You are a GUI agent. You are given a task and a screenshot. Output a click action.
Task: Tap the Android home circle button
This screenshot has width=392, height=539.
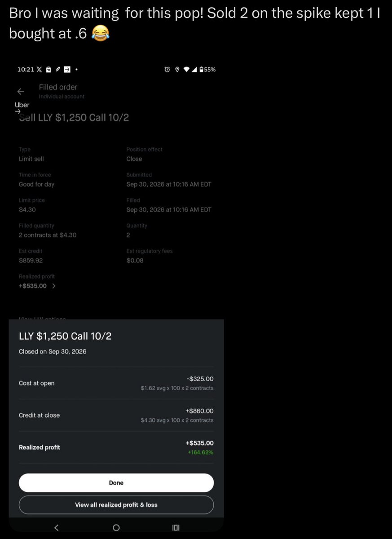[116, 527]
